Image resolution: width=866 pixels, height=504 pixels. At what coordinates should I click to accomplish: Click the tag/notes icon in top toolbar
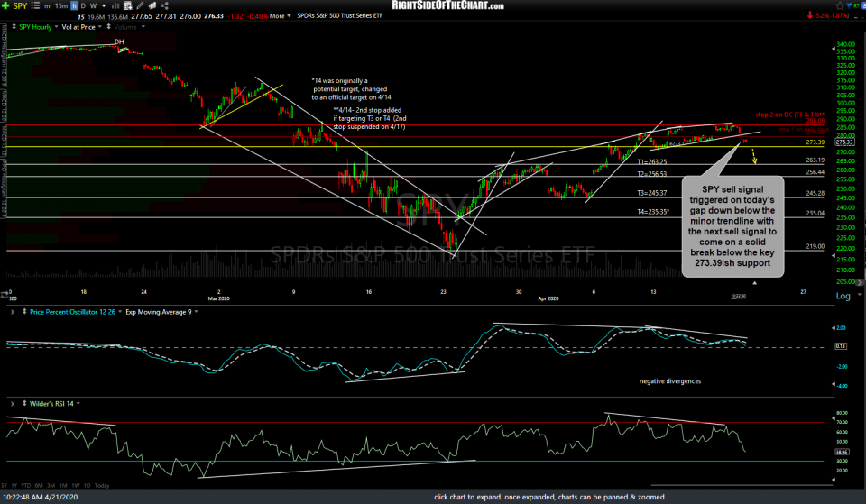[x=152, y=5]
